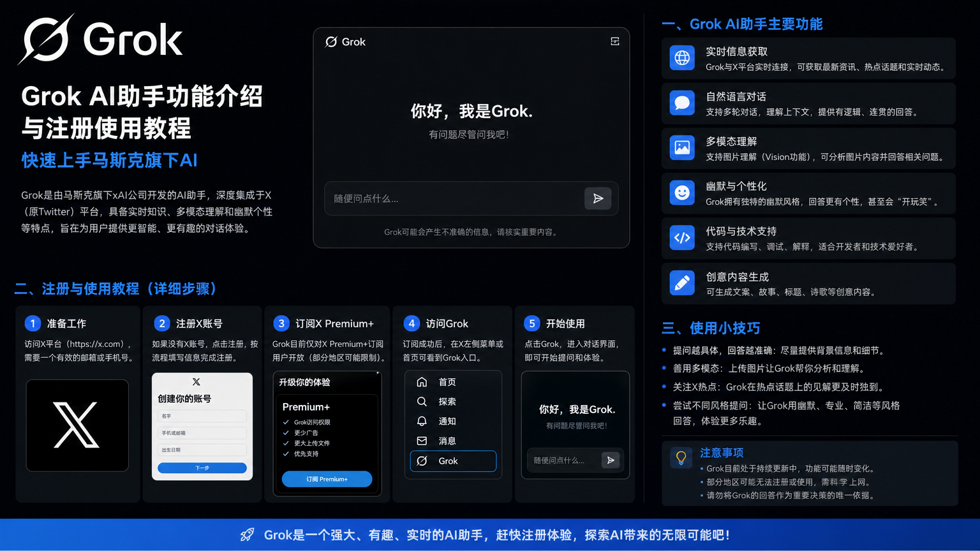
Task: Select the highlighted Grok menu entry
Action: [453, 461]
